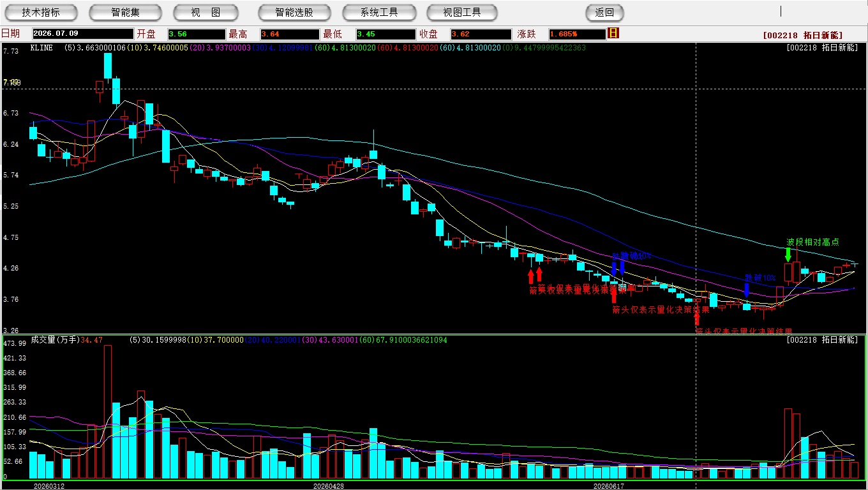Image resolution: width=868 pixels, height=490 pixels.
Task: Click the 20260617 date axis label
Action: click(608, 486)
